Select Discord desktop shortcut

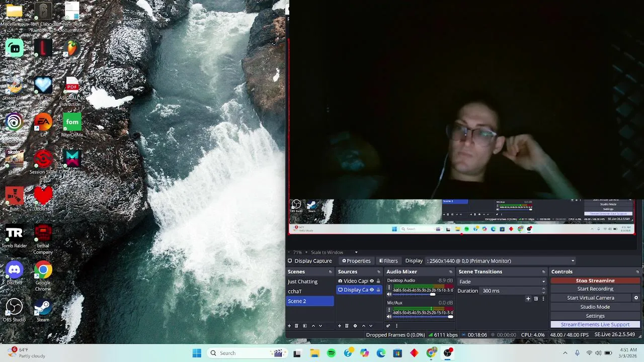click(14, 273)
